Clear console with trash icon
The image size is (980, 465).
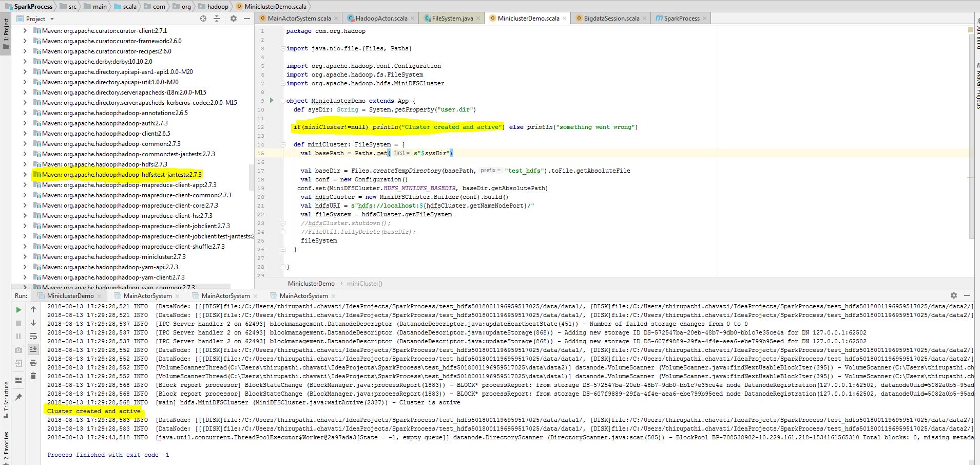(x=33, y=376)
